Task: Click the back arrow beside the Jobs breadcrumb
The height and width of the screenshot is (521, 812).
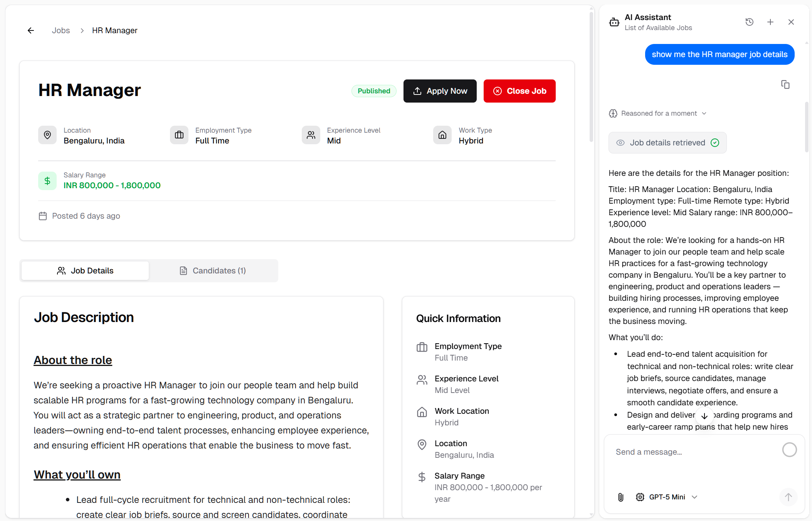Action: click(31, 30)
